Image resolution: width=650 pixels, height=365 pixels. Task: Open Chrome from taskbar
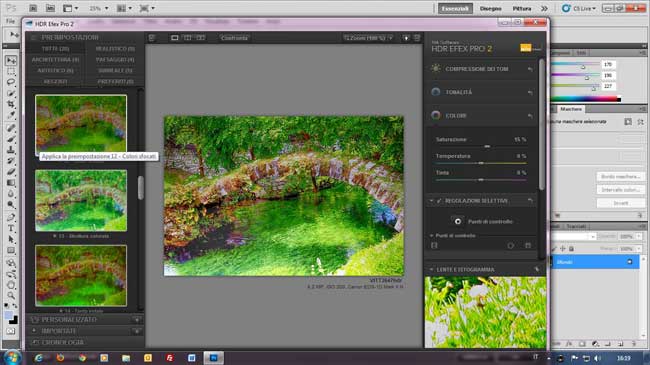82,358
